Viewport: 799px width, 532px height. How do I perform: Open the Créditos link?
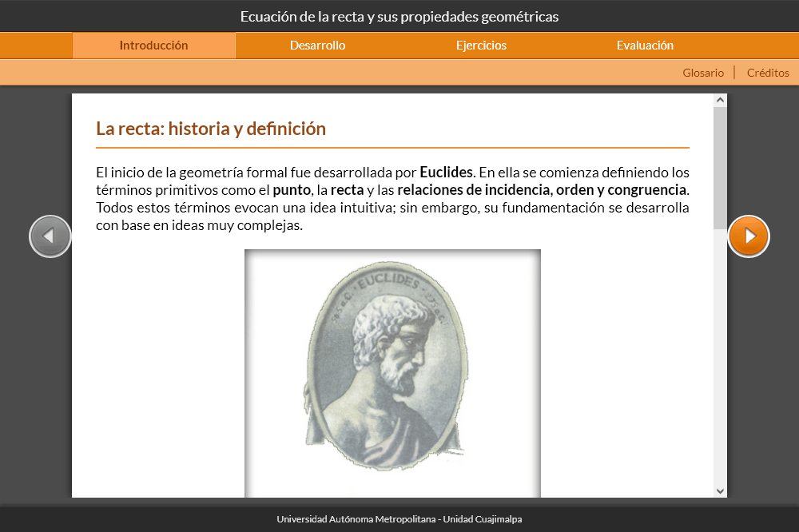click(x=768, y=73)
